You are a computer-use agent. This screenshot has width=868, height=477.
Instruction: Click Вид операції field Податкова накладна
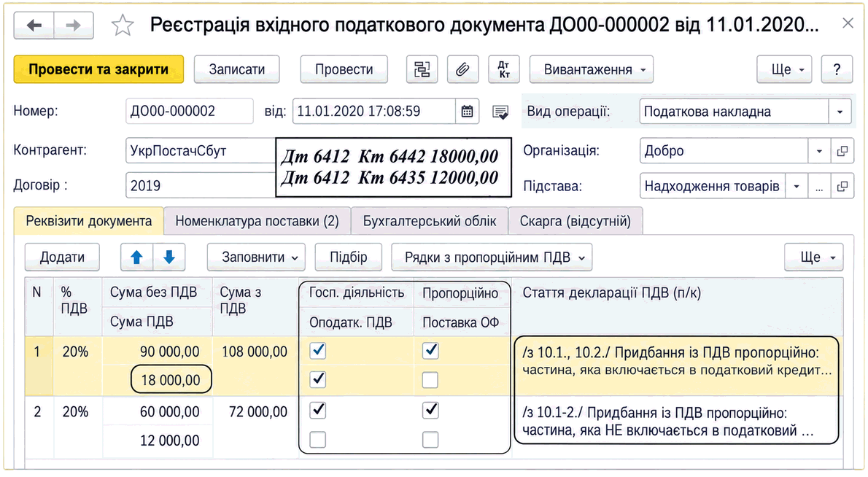click(x=734, y=112)
